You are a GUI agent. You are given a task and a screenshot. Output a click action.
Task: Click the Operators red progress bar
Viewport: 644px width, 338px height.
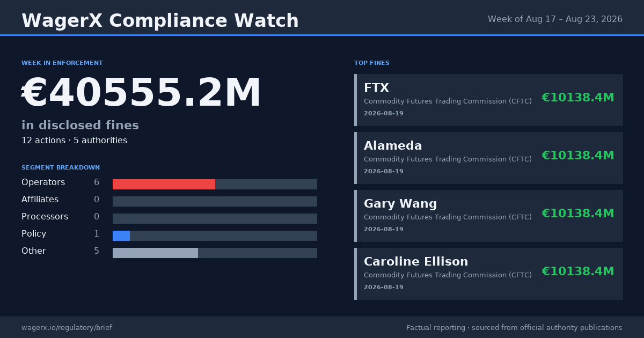pos(164,184)
